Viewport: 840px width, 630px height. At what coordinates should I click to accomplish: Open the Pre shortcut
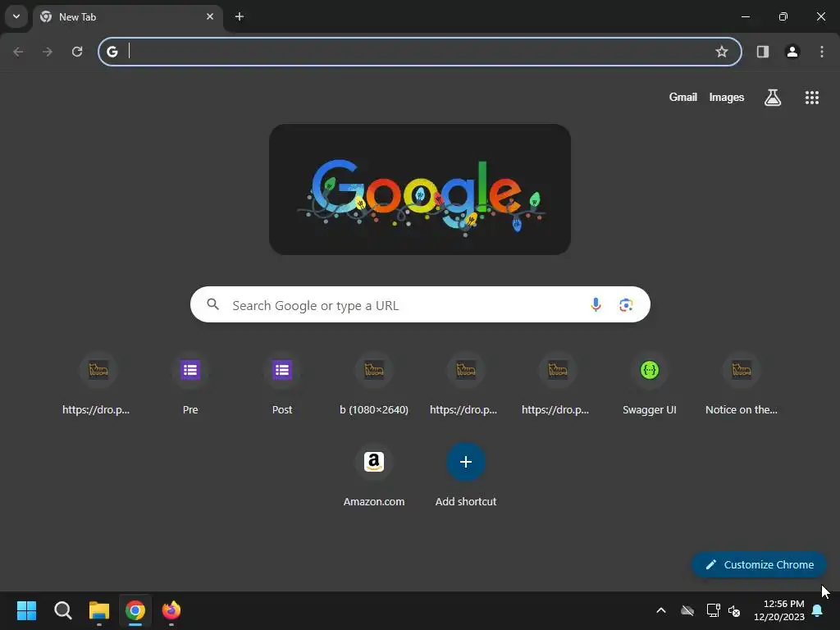click(190, 384)
